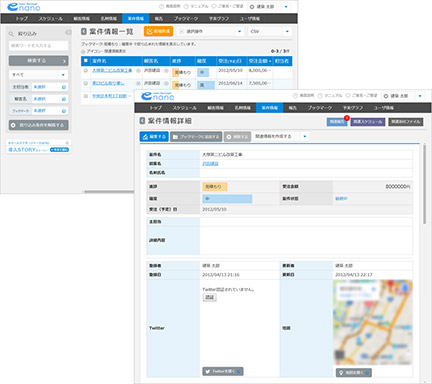This screenshot has width=432, height=384.
Task: Click the red notification badge on 関連報告
Action: (x=347, y=118)
